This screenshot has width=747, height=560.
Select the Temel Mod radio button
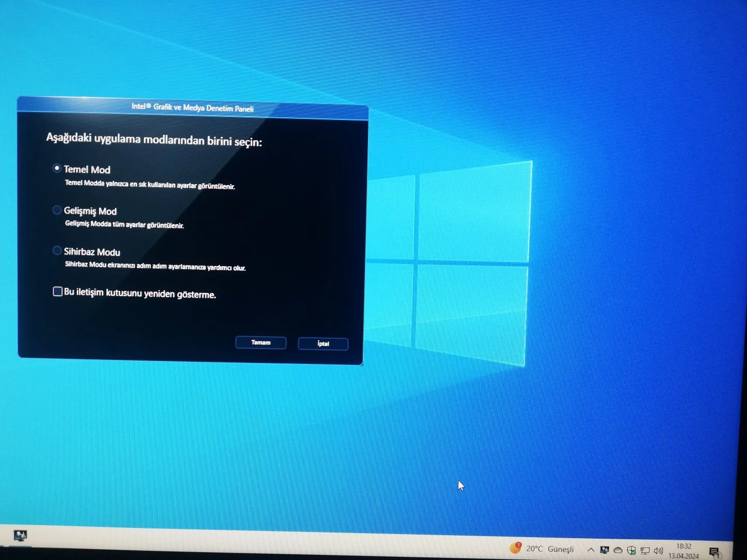(57, 168)
